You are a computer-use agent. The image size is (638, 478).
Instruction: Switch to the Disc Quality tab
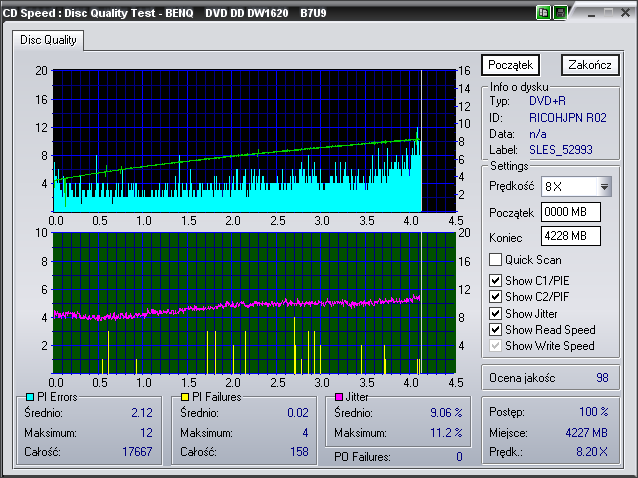click(48, 40)
